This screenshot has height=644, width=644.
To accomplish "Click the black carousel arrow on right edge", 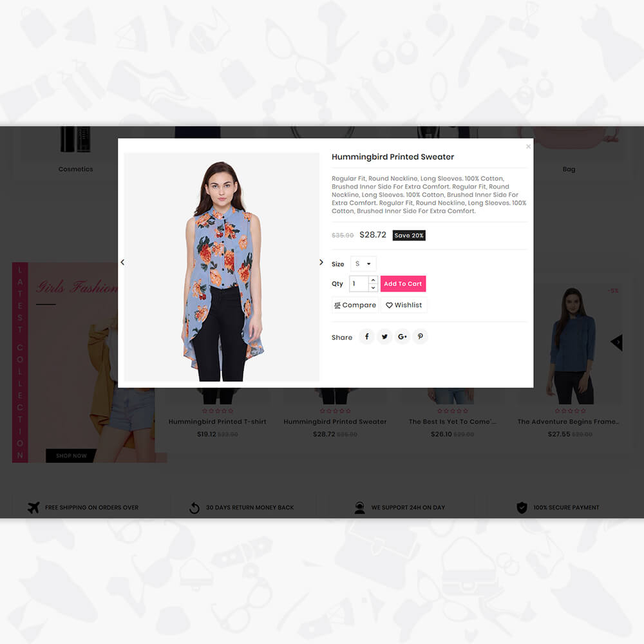I will coord(617,342).
